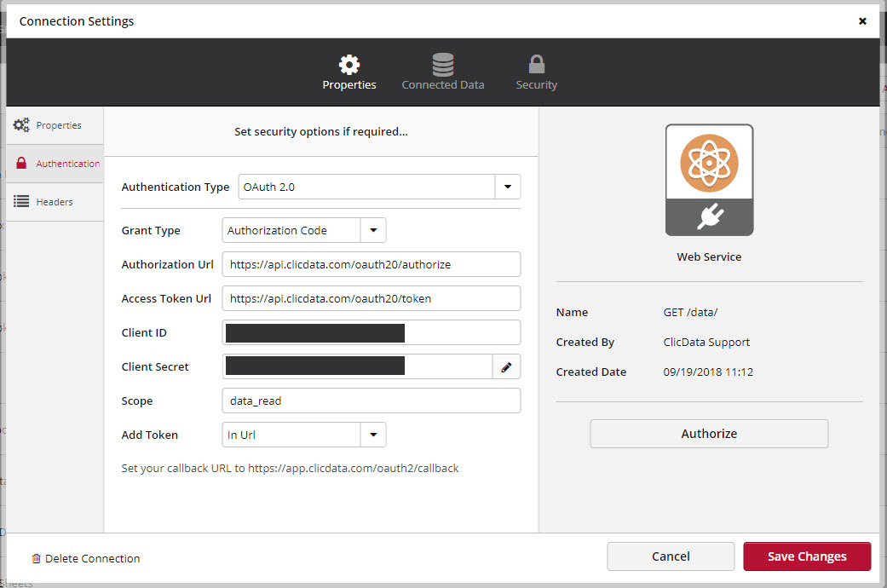This screenshot has height=588, width=887.
Task: Click the Properties gear icon in top bar
Action: [349, 65]
